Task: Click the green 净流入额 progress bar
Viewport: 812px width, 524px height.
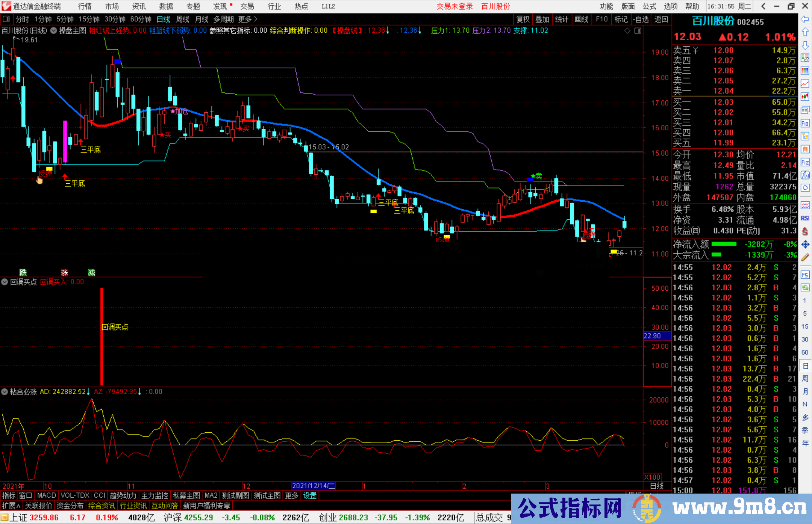Action: (x=724, y=244)
